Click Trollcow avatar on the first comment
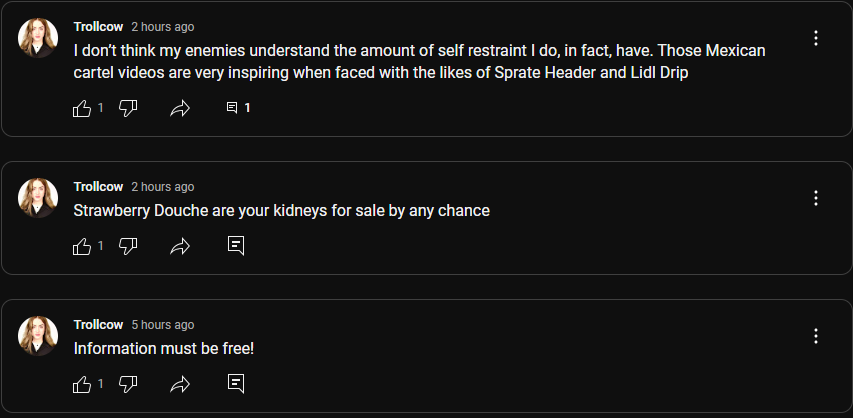The height and width of the screenshot is (418, 853). (38, 38)
